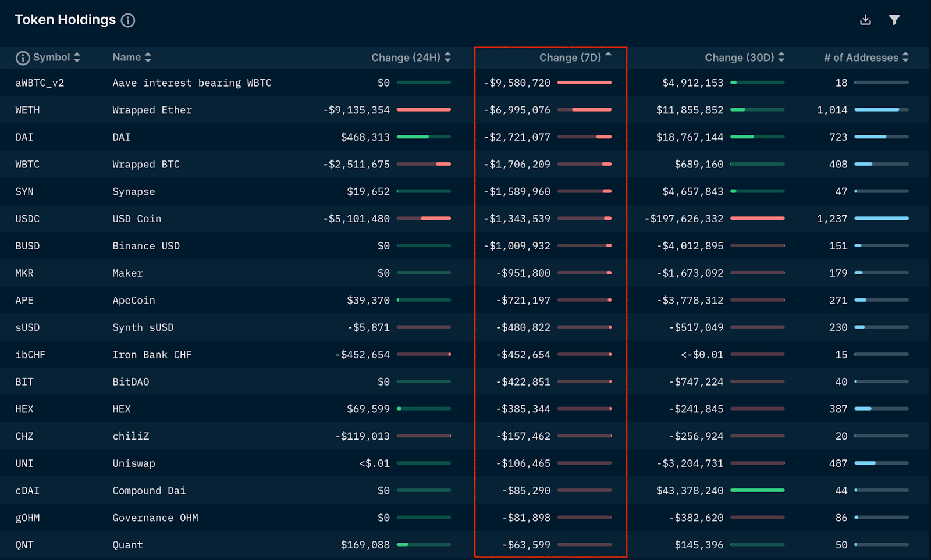This screenshot has height=560, width=931.
Task: Click the 24H change bar for DAI
Action: 424,137
